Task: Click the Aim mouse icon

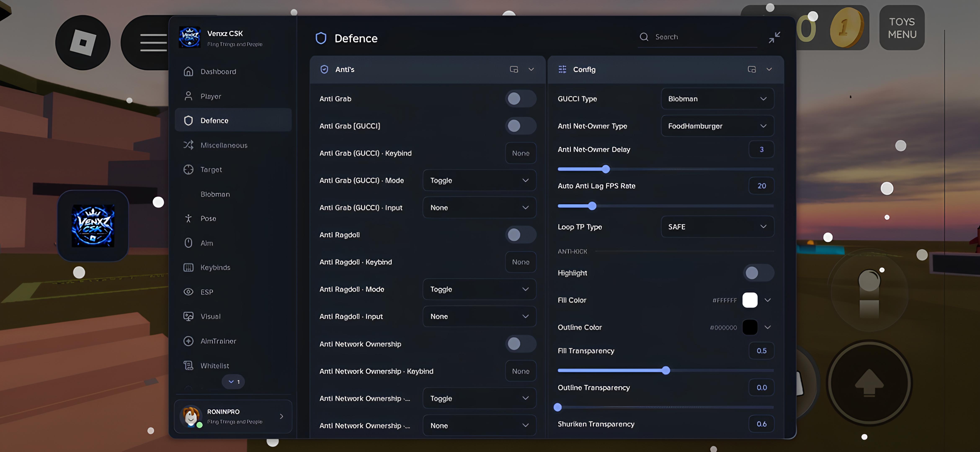Action: click(188, 243)
